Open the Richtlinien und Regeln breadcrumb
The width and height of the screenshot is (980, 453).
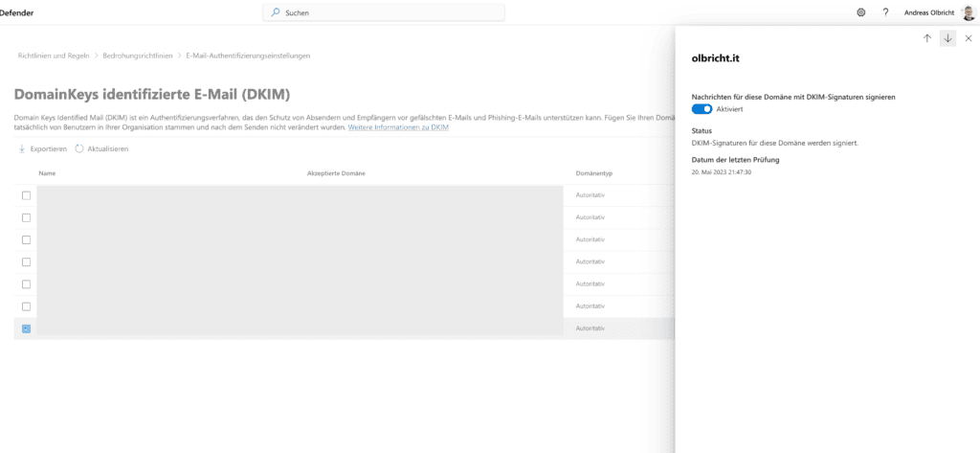click(54, 56)
